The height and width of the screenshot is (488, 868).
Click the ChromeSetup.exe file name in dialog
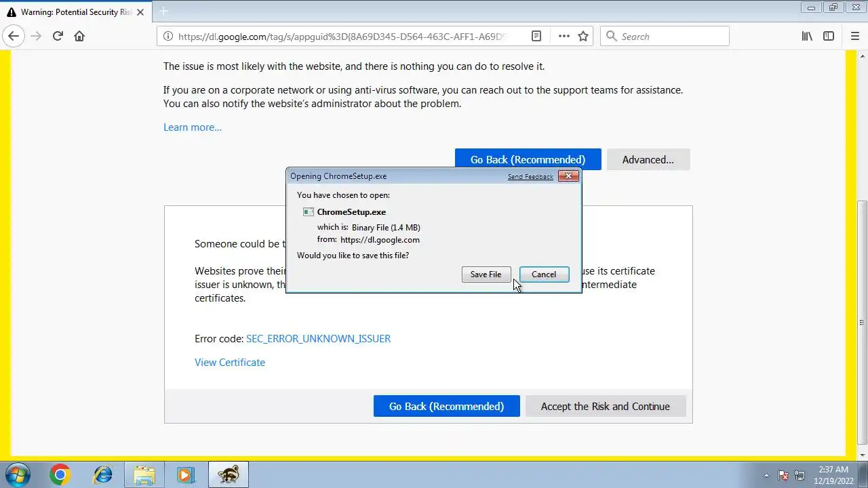(351, 212)
